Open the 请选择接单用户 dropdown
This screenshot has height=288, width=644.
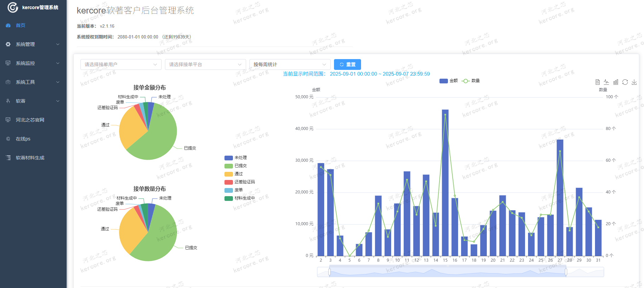pyautogui.click(x=121, y=64)
